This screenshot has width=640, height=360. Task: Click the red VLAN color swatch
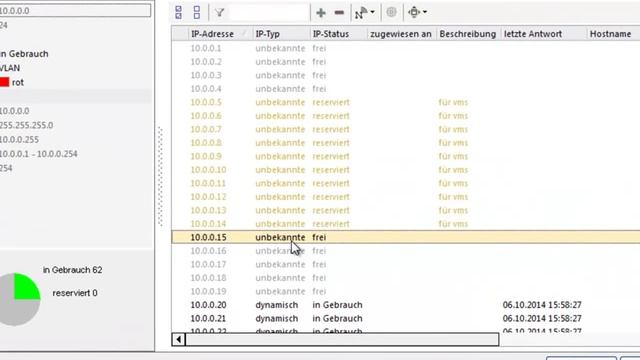[4, 82]
